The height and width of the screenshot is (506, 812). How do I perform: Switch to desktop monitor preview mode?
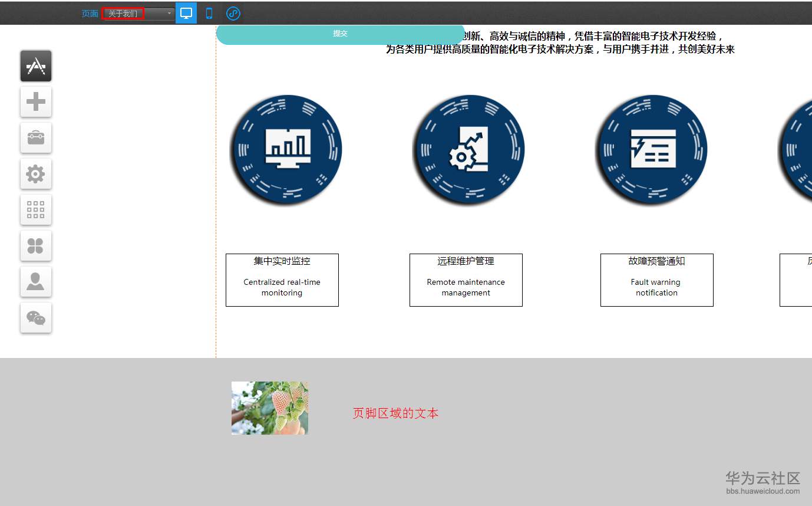(x=186, y=13)
